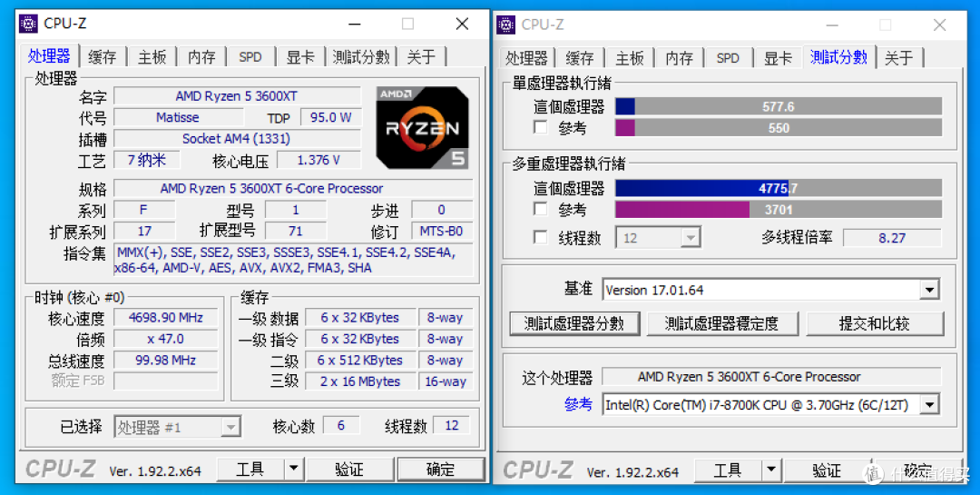Click the CPU-Z app icon in left window title bar
The width and height of the screenshot is (980, 495).
pyautogui.click(x=28, y=25)
